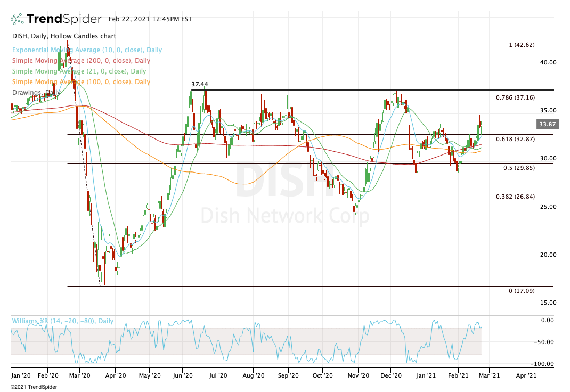Select the Simple Moving Average (100) legend entry
The height and width of the screenshot is (392, 570).
[81, 81]
